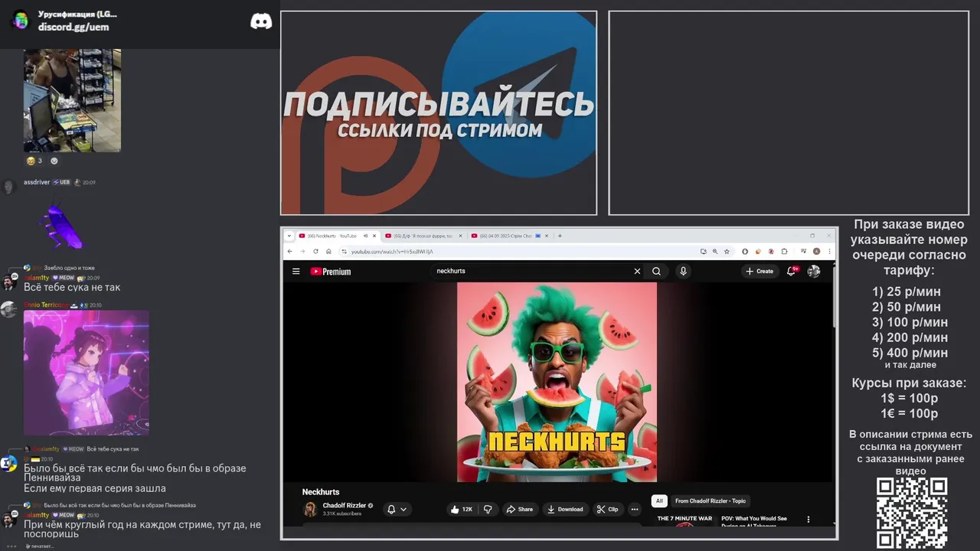Download the Neckhurts video

click(565, 509)
